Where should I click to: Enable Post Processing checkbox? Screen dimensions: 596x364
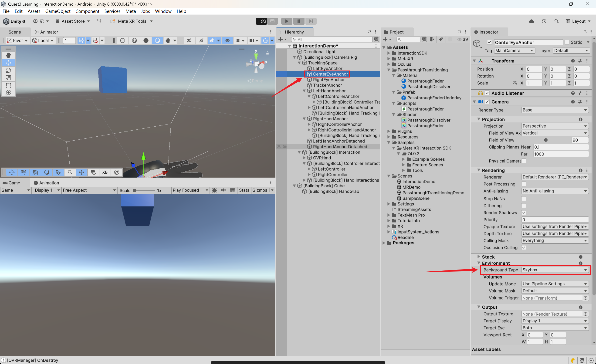click(x=524, y=184)
